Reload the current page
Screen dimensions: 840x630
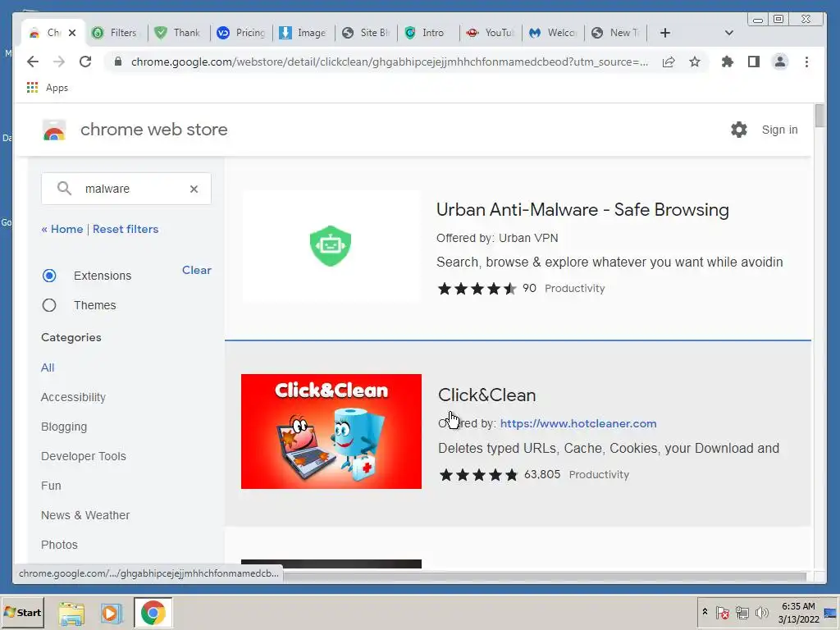85,62
